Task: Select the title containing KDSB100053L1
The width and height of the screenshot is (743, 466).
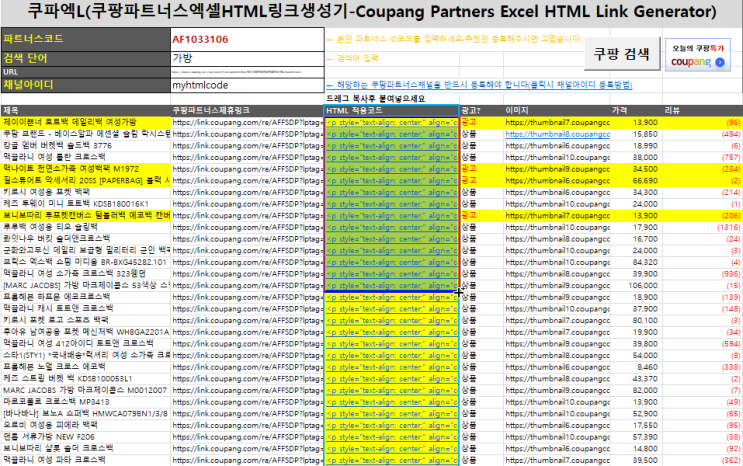Action: pyautogui.click(x=68, y=378)
